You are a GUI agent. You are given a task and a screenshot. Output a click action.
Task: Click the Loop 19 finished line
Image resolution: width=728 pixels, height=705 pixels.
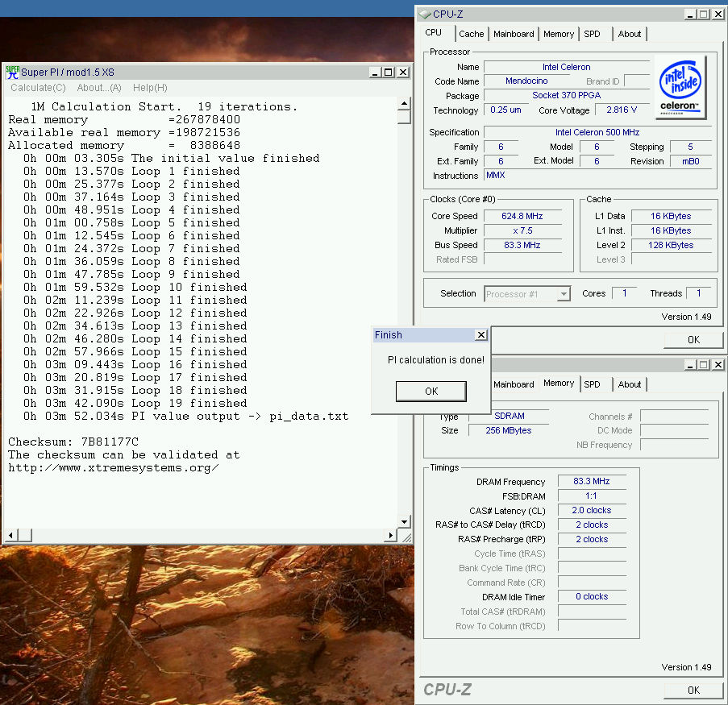(135, 404)
